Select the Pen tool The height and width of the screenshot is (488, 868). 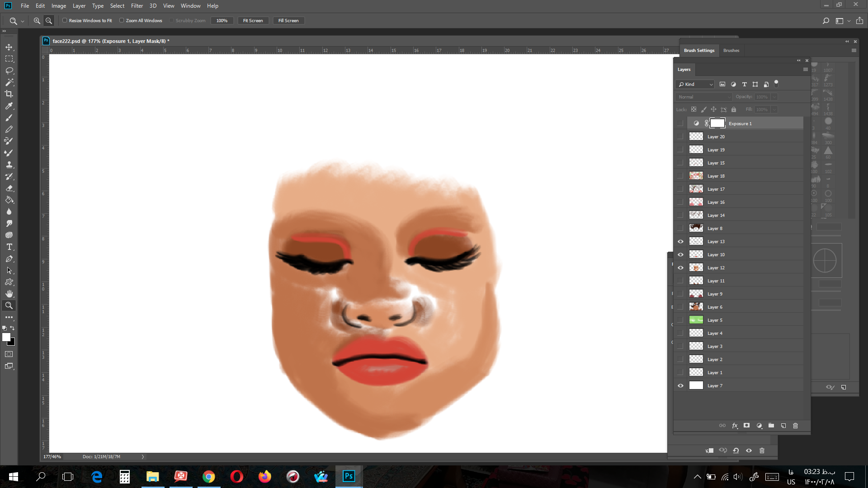point(9,259)
